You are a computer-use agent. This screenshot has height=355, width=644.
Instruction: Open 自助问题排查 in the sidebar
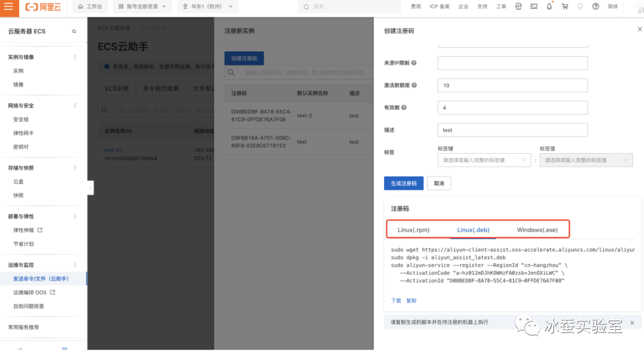29,306
